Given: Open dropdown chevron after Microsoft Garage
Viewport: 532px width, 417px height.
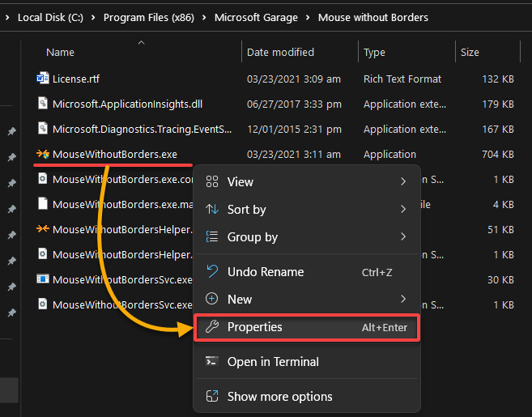Looking at the screenshot, I should pos(308,17).
